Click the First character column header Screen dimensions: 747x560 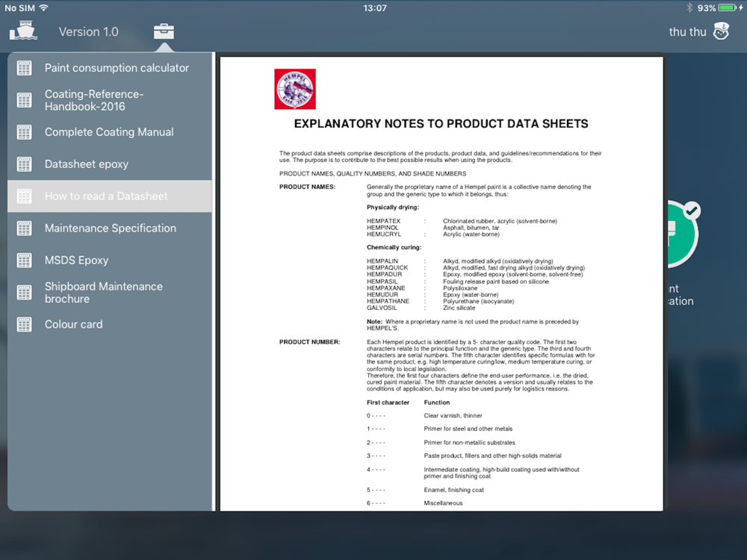pyautogui.click(x=388, y=402)
